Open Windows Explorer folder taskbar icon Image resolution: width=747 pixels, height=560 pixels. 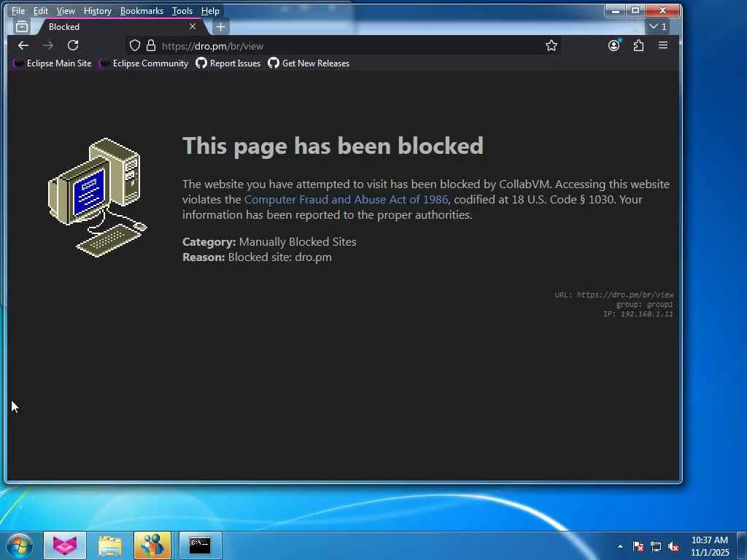pyautogui.click(x=110, y=545)
